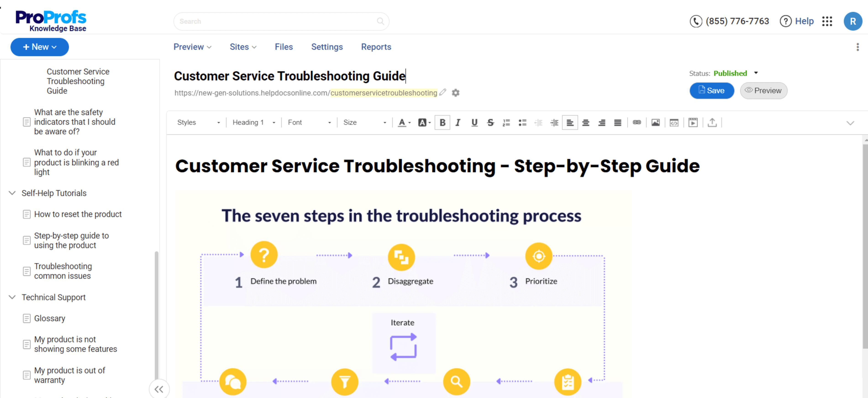Open article settings gear icon

click(x=455, y=92)
